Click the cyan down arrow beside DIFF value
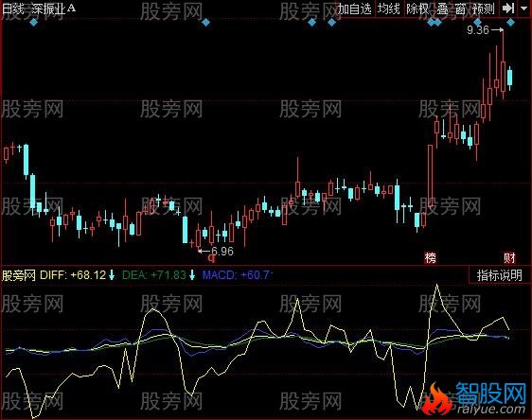Image resolution: width=532 pixels, height=420 pixels. pyautogui.click(x=112, y=275)
